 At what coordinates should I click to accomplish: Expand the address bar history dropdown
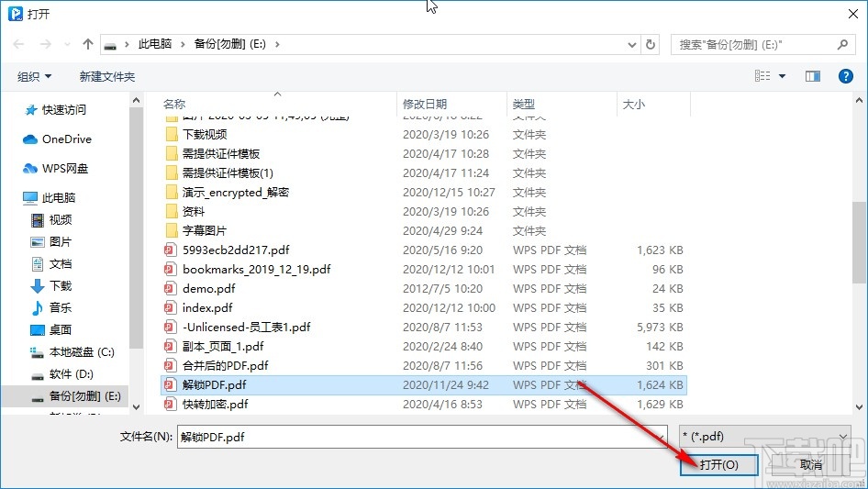tap(631, 44)
